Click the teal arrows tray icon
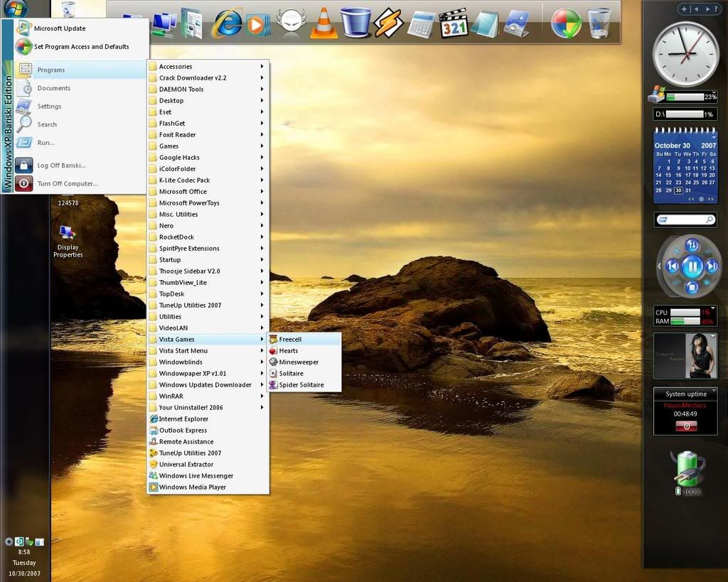The width and height of the screenshot is (728, 582). pyautogui.click(x=19, y=541)
